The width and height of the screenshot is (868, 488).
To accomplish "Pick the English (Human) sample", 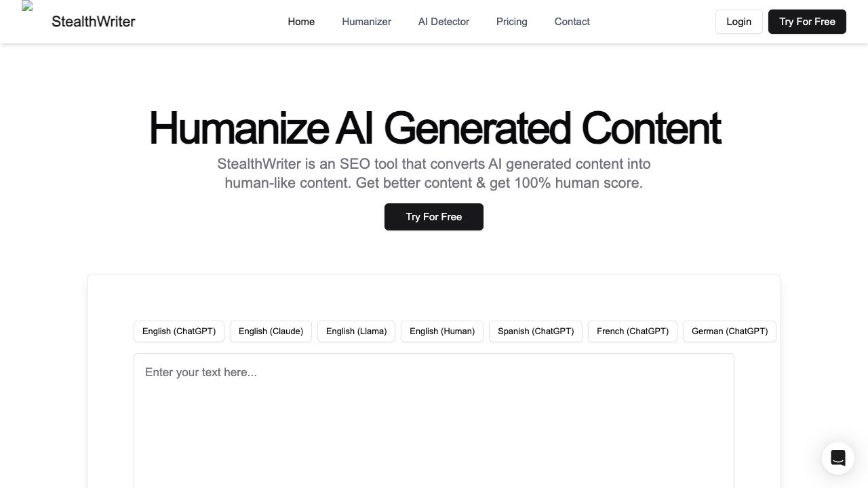I will pos(442,331).
